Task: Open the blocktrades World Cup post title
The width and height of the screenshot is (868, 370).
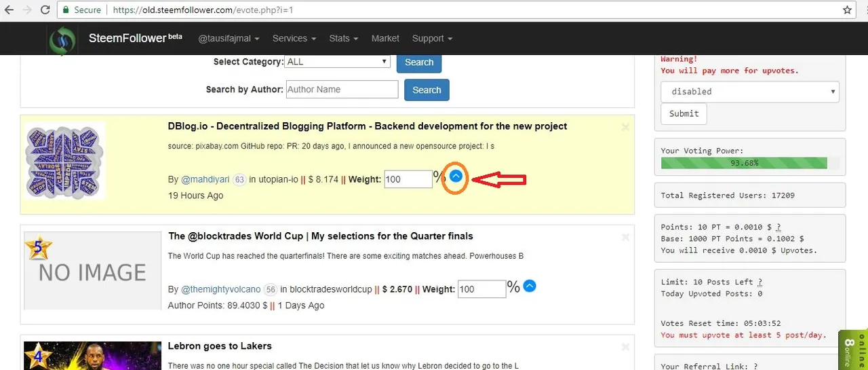Action: click(x=321, y=236)
